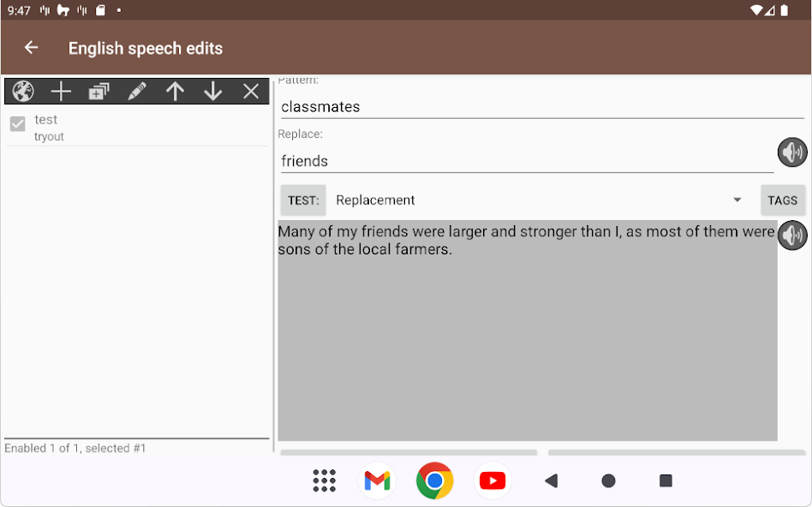Image resolution: width=812 pixels, height=507 pixels.
Task: Move entry down with the down arrow
Action: click(212, 92)
